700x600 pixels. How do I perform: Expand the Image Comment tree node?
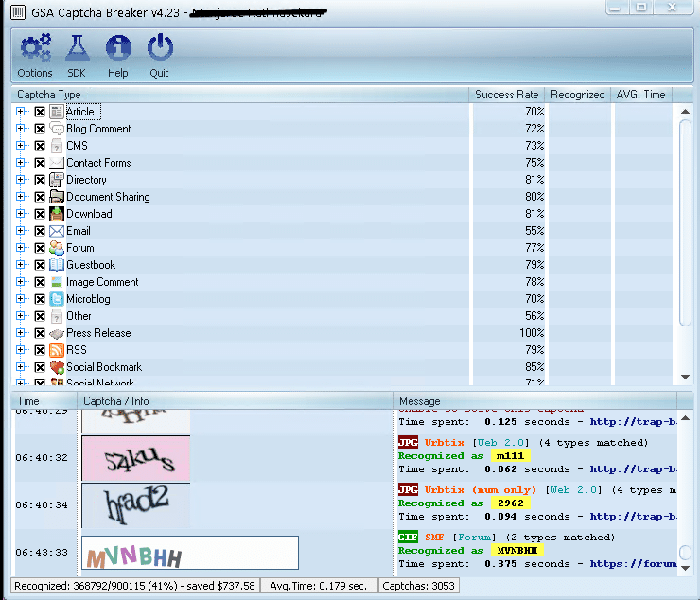tap(20, 281)
